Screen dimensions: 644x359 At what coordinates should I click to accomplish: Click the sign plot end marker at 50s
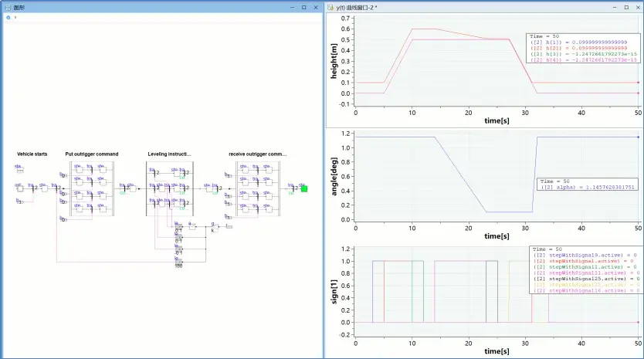coord(638,323)
